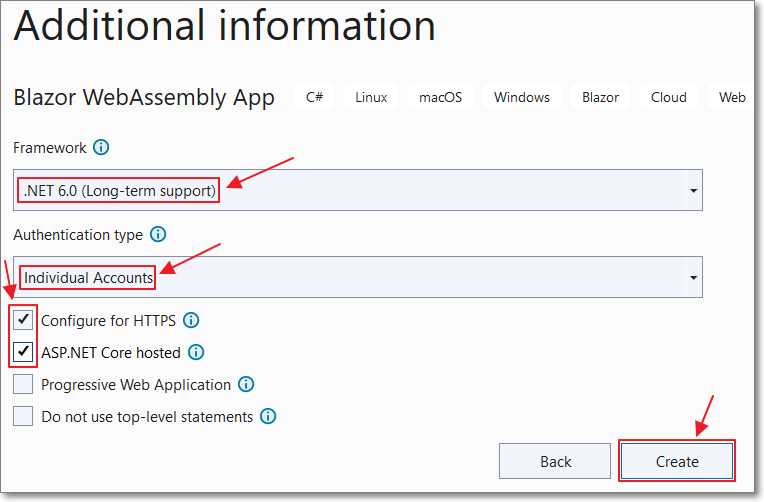Viewport: 764px width, 502px height.
Task: Click the macOS tag
Action: (440, 97)
